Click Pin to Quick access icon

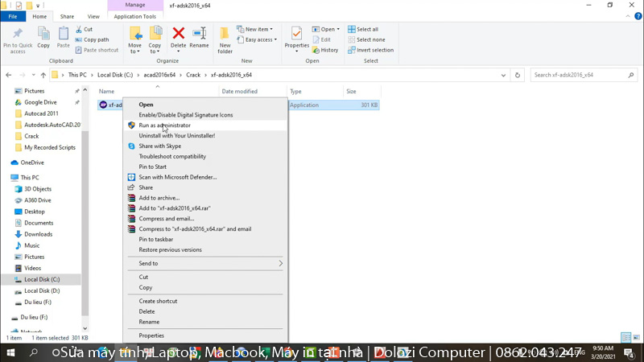[18, 37]
